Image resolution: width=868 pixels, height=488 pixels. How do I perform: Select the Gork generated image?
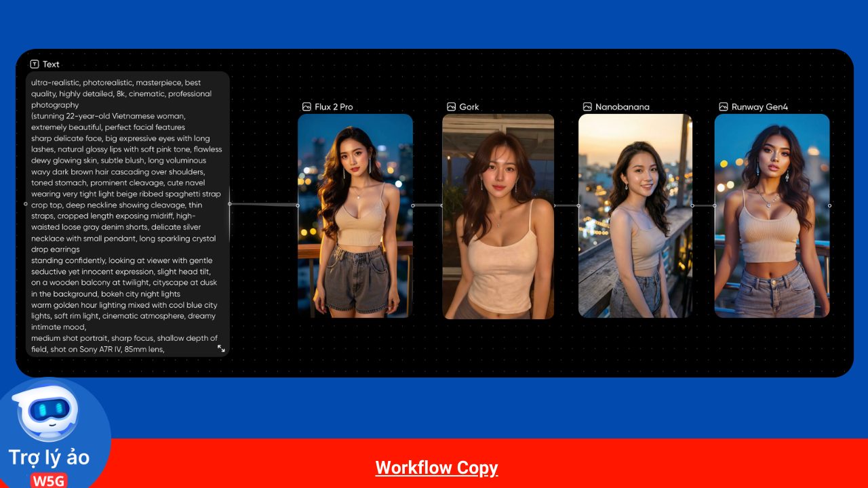click(498, 216)
